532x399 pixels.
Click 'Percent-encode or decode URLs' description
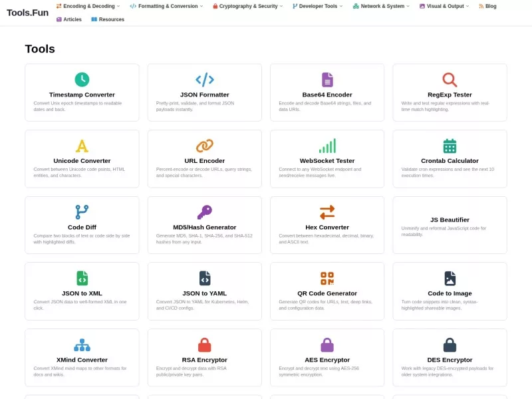203,172
